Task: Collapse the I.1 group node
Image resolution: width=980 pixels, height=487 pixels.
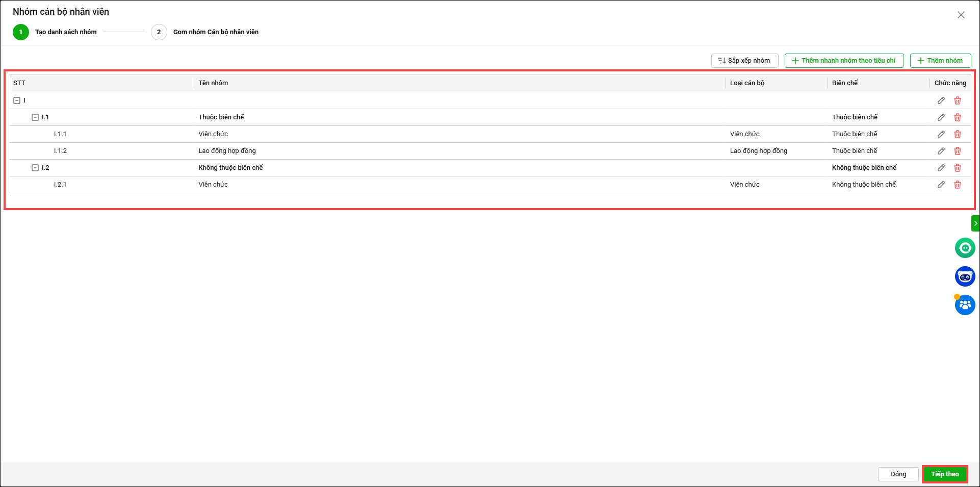Action: pyautogui.click(x=35, y=117)
